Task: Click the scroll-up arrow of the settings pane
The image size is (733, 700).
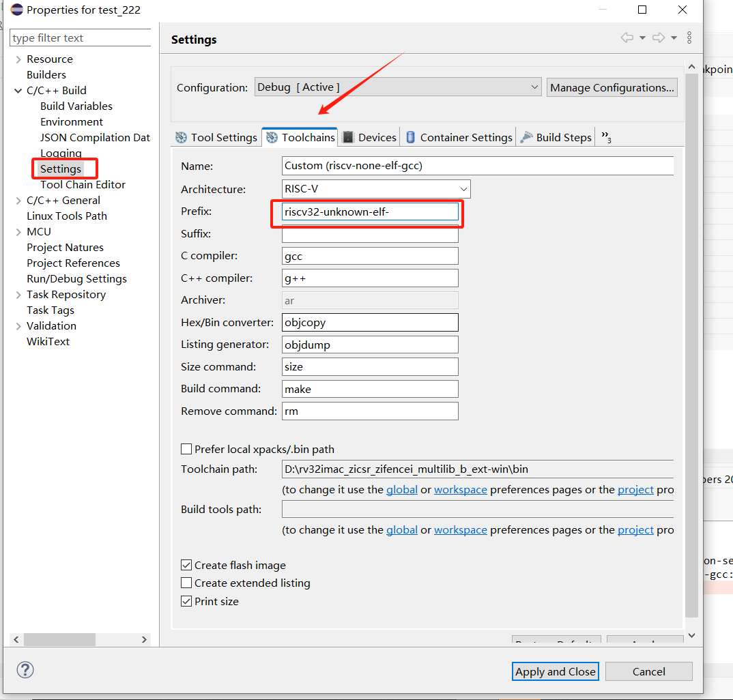Action: pyautogui.click(x=692, y=68)
